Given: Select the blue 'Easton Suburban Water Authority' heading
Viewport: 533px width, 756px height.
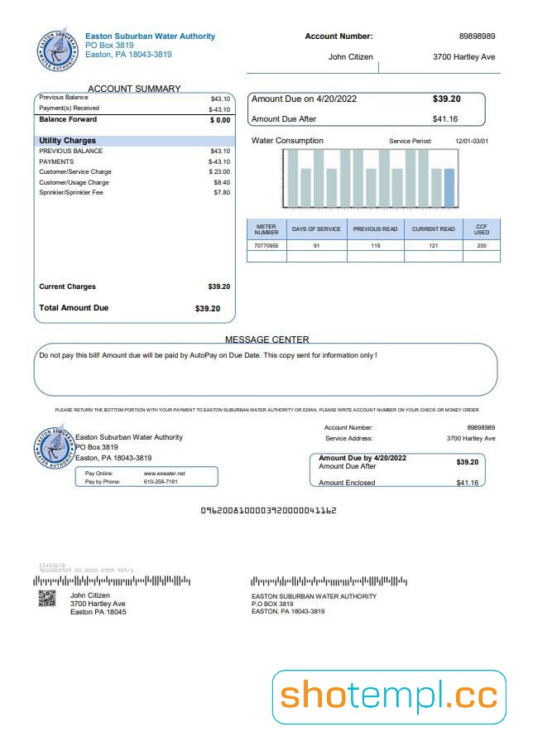Looking at the screenshot, I should click(151, 36).
